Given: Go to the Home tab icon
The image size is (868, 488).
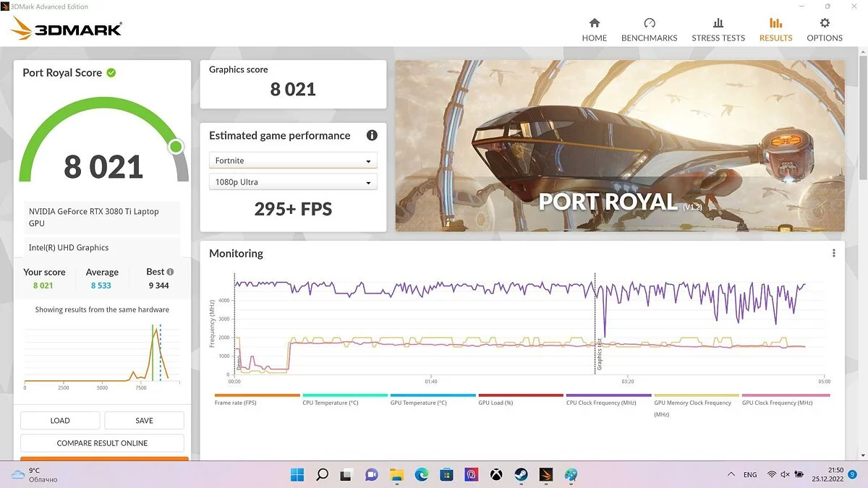Looking at the screenshot, I should [x=594, y=23].
